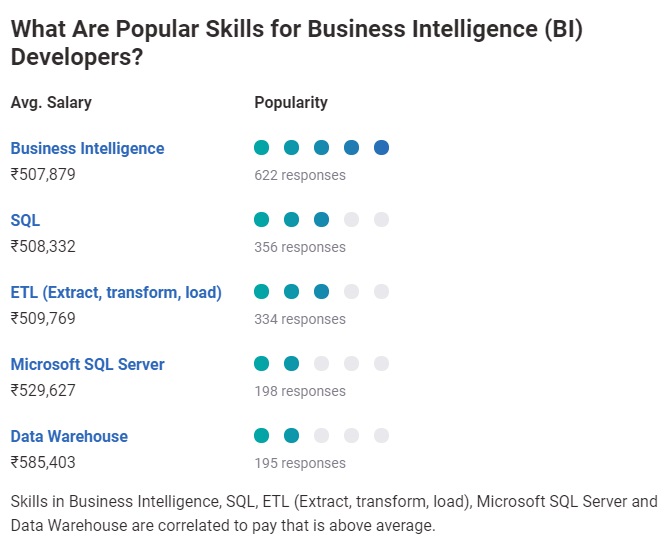Viewport: 670px width, 538px height.
Task: Select the Data Warehouse skill link
Action: click(x=69, y=436)
